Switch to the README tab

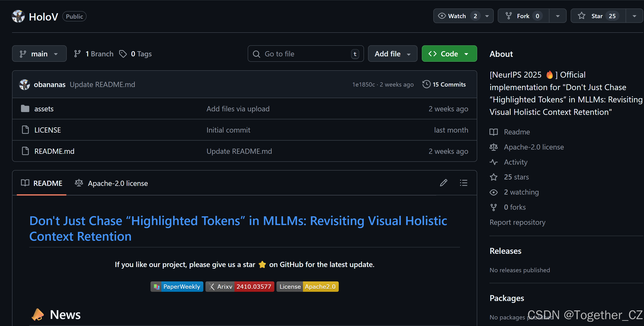point(41,183)
